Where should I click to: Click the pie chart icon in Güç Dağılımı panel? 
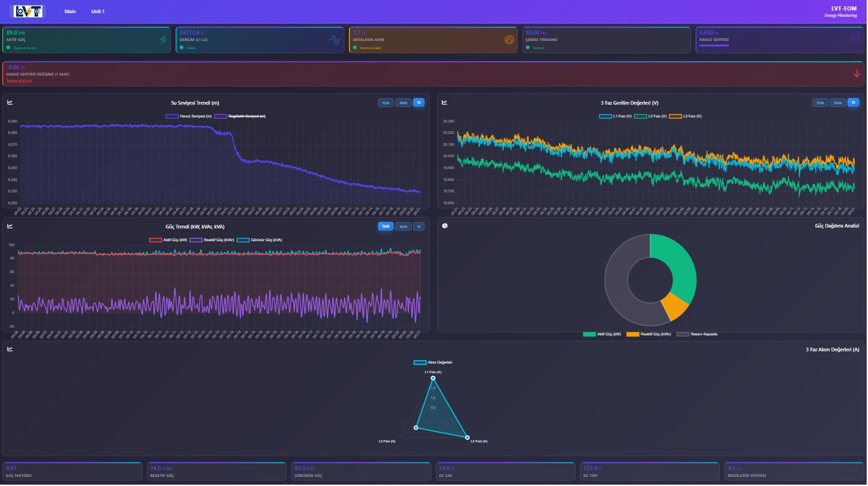click(445, 226)
